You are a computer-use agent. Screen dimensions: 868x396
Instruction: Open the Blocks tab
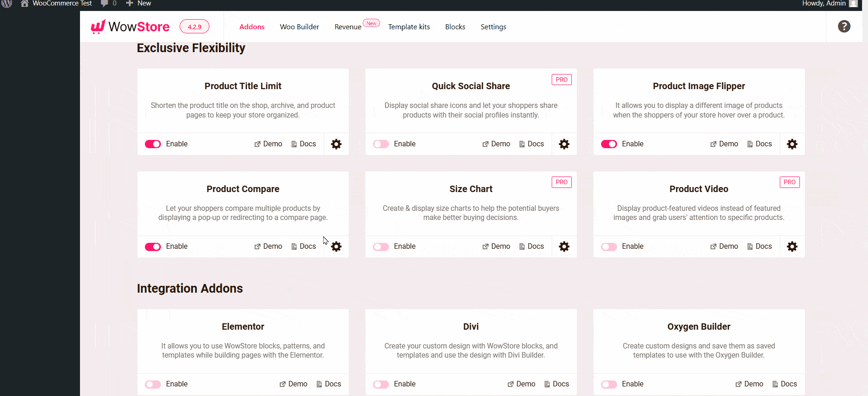455,27
